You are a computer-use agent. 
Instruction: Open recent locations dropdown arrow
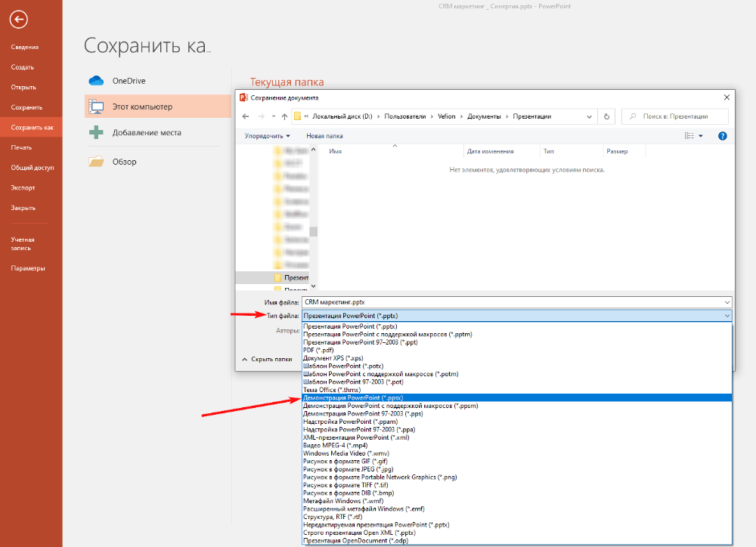pyautogui.click(x=274, y=116)
